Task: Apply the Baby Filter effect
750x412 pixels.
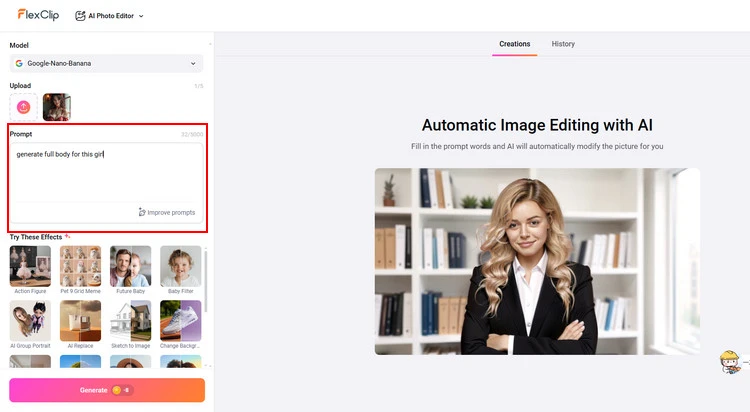Action: (x=180, y=266)
